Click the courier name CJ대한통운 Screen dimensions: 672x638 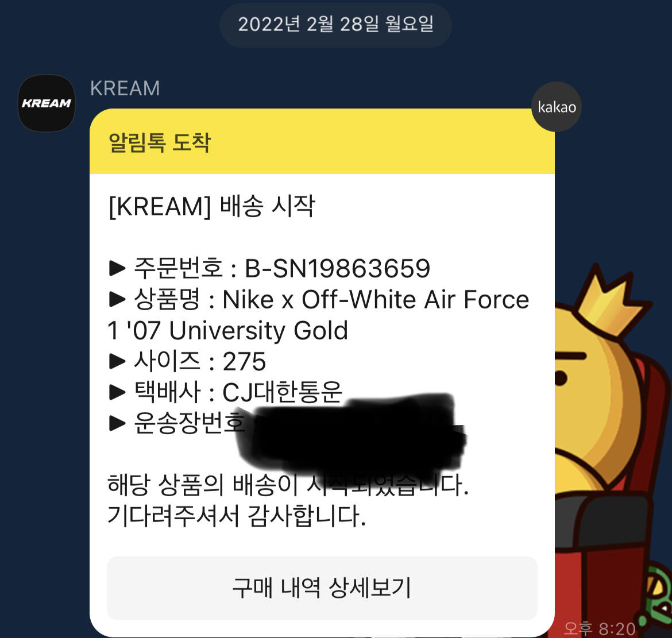tap(282, 392)
